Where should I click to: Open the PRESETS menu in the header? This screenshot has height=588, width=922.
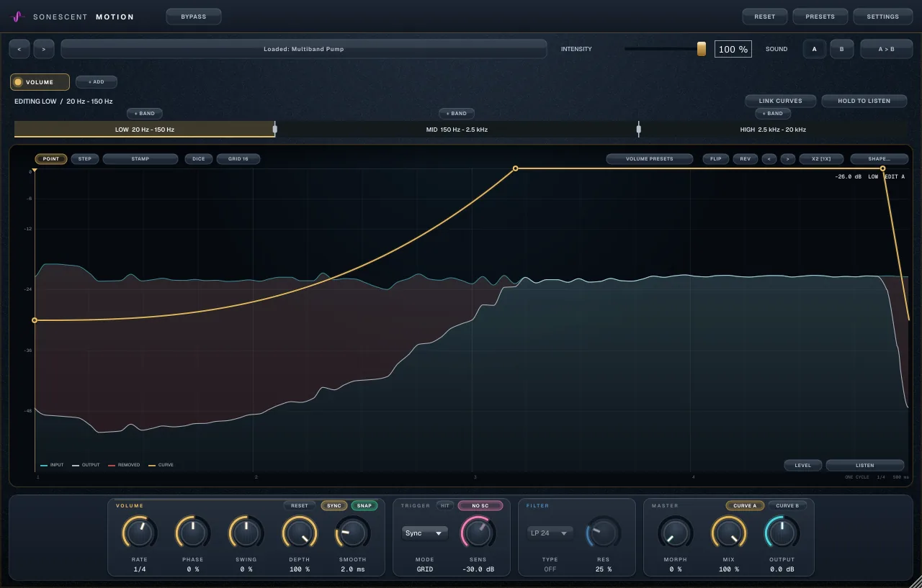820,17
